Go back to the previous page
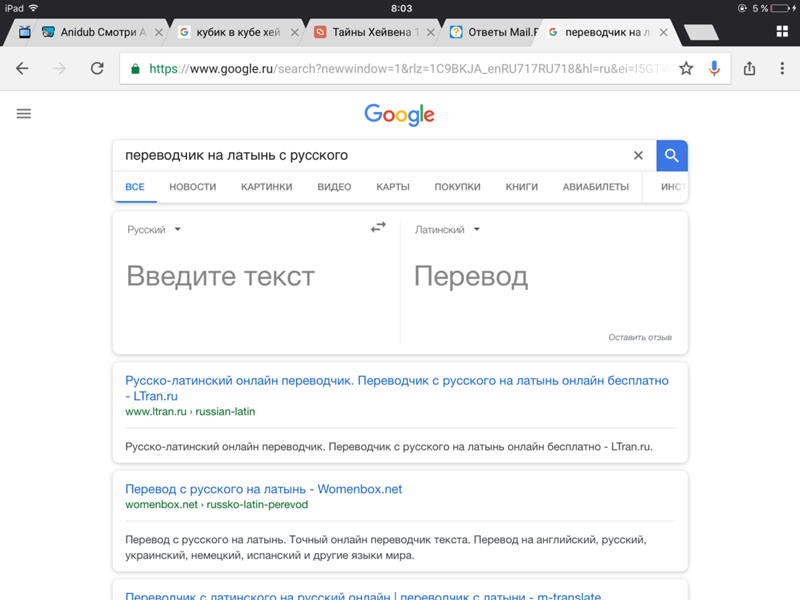This screenshot has height=600, width=800. pyautogui.click(x=22, y=68)
